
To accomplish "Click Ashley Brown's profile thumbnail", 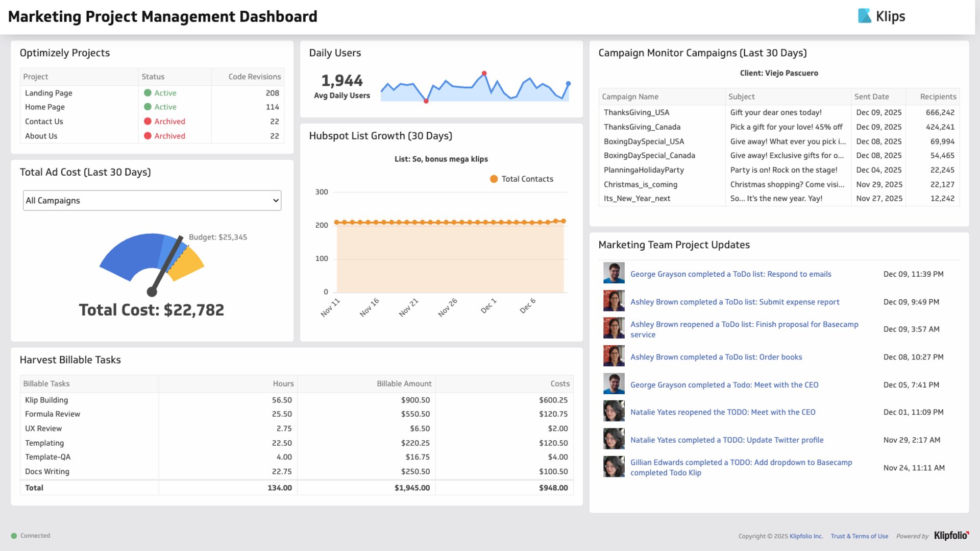I will pyautogui.click(x=614, y=301).
